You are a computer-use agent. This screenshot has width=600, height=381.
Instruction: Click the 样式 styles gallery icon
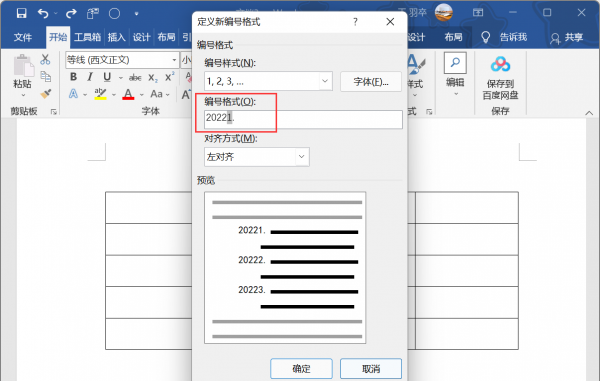416,65
